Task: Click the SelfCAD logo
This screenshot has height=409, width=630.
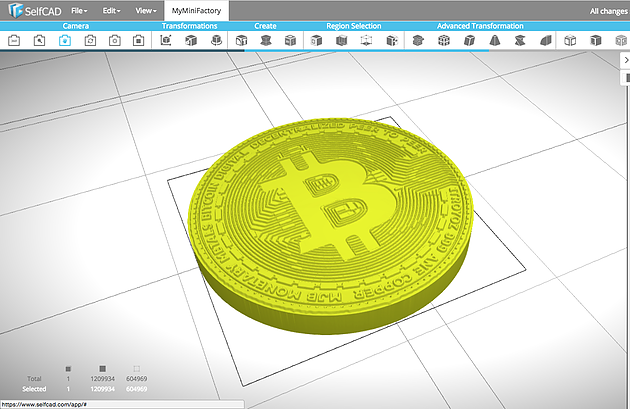Action: [35, 10]
